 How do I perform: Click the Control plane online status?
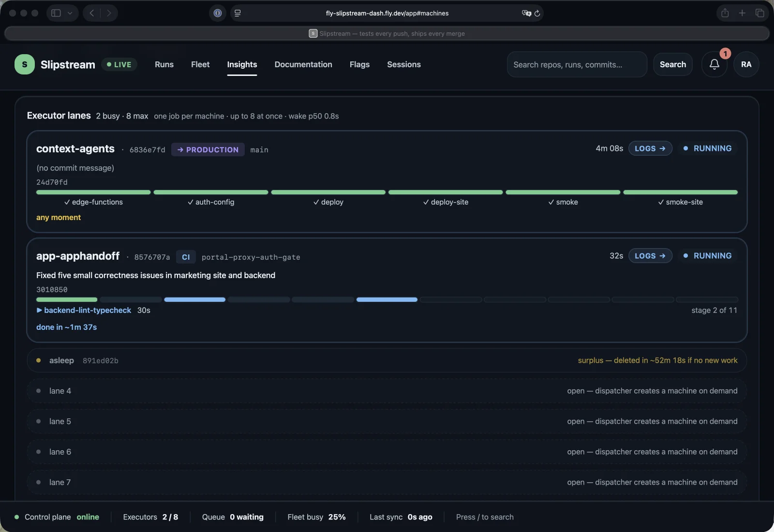click(x=57, y=517)
